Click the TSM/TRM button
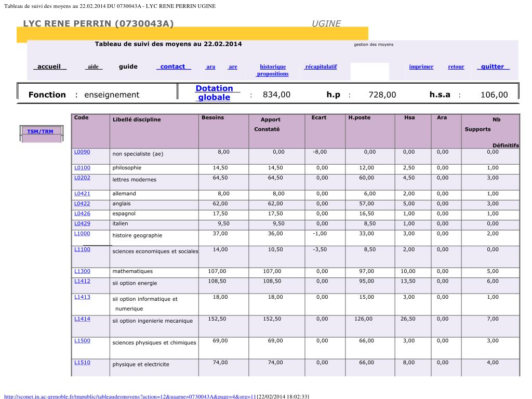The width and height of the screenshot is (532, 399). click(x=41, y=131)
